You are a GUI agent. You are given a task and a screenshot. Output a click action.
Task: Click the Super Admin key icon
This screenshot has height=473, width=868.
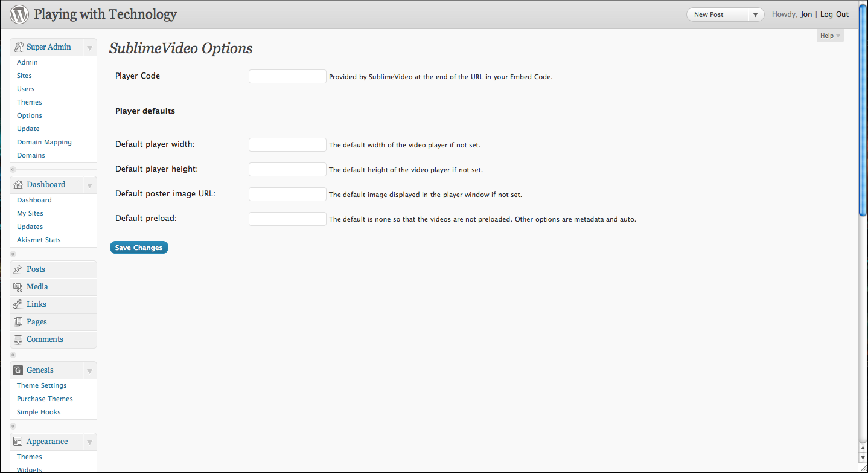[x=18, y=47]
